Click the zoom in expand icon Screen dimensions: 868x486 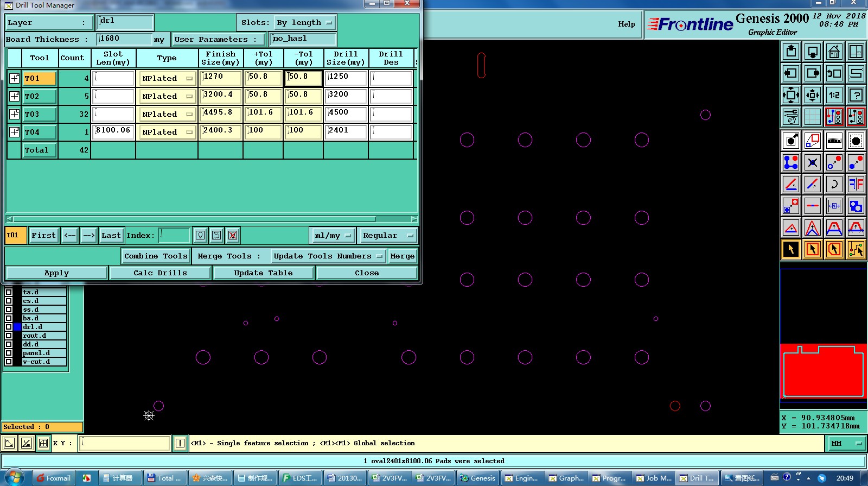(x=791, y=95)
